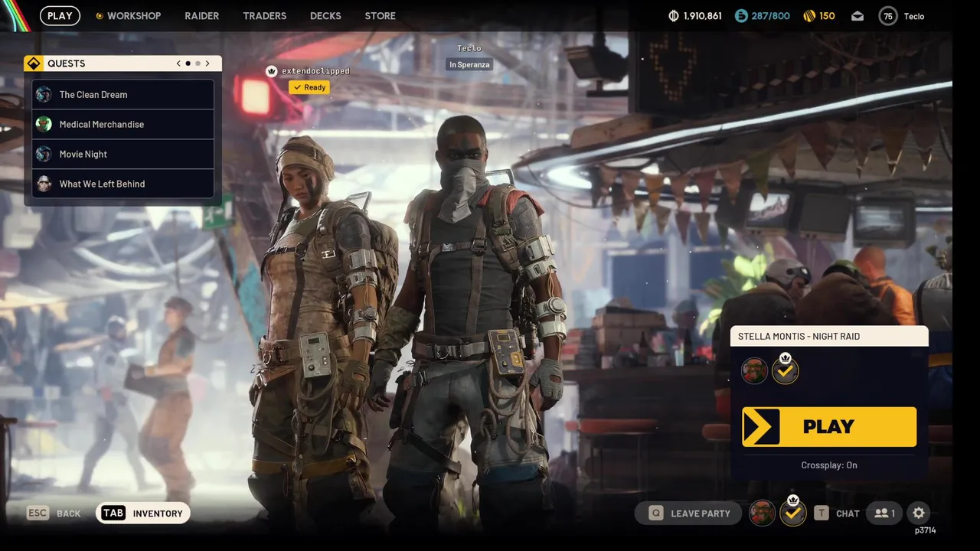Image resolution: width=980 pixels, height=551 pixels.
Task: Click the crown icon beside extendoclipped
Action: (271, 70)
